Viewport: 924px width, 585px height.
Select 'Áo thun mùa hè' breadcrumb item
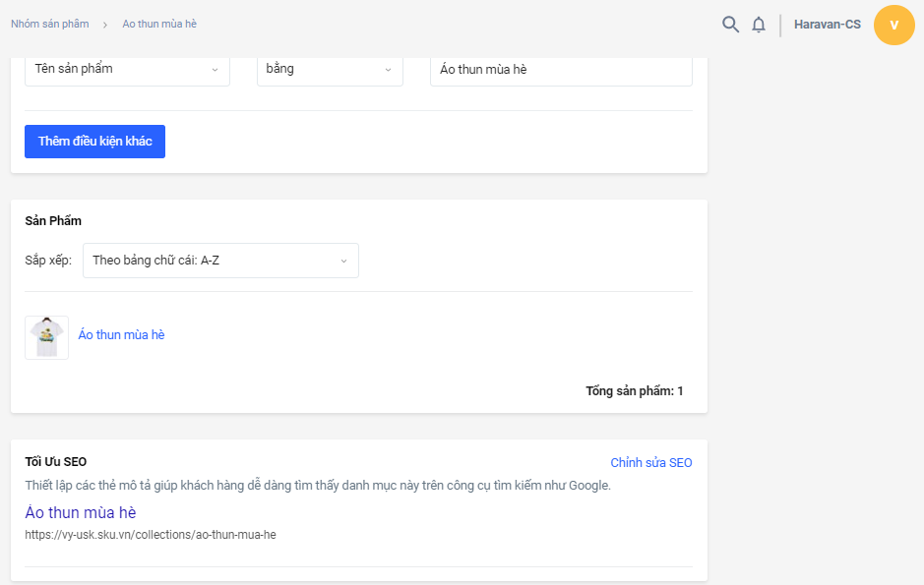159,24
